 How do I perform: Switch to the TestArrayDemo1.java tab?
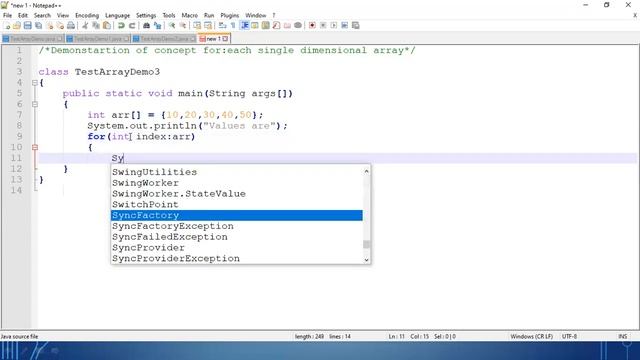click(x=98, y=39)
